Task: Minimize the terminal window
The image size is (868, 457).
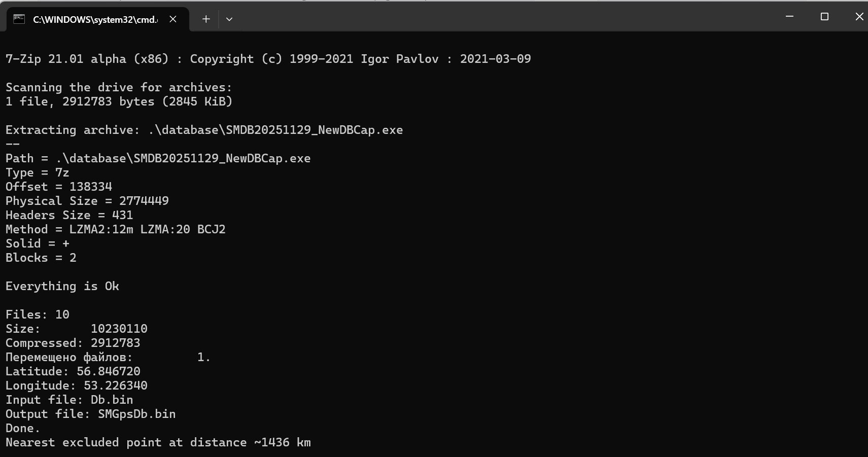Action: point(789,17)
